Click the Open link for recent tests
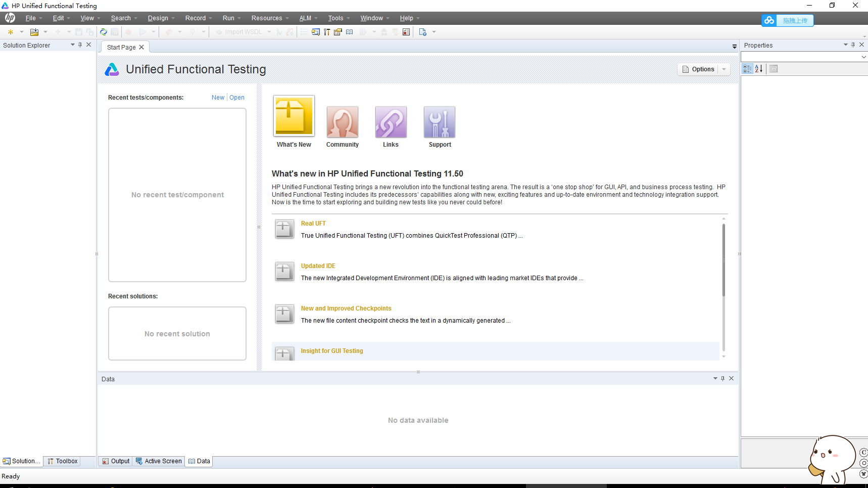This screenshot has height=488, width=868. pyautogui.click(x=237, y=98)
